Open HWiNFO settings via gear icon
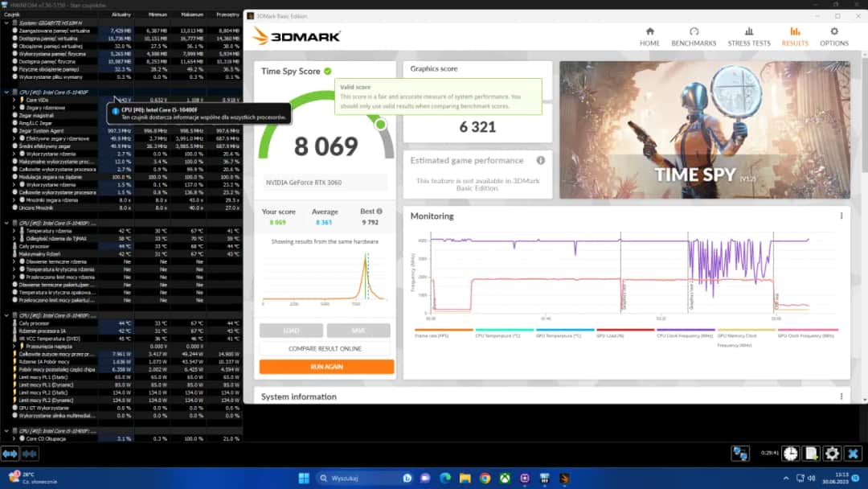Viewport: 868px width, 489px height. tap(832, 454)
